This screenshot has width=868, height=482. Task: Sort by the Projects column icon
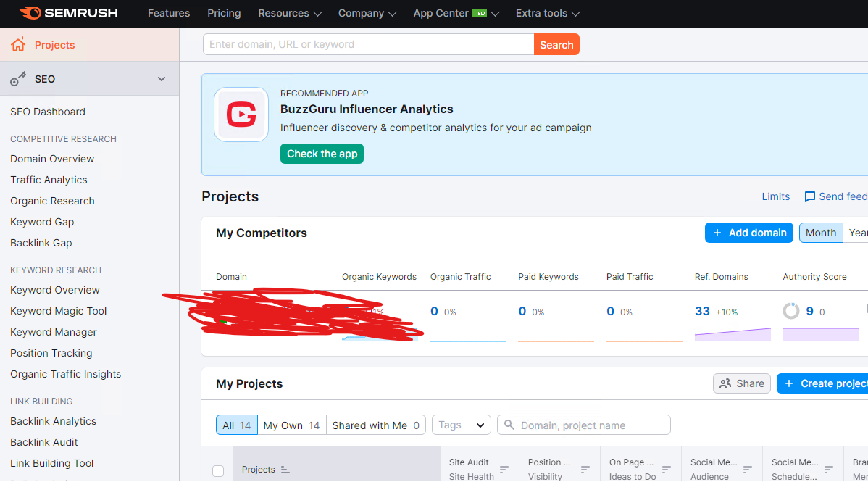pyautogui.click(x=285, y=470)
